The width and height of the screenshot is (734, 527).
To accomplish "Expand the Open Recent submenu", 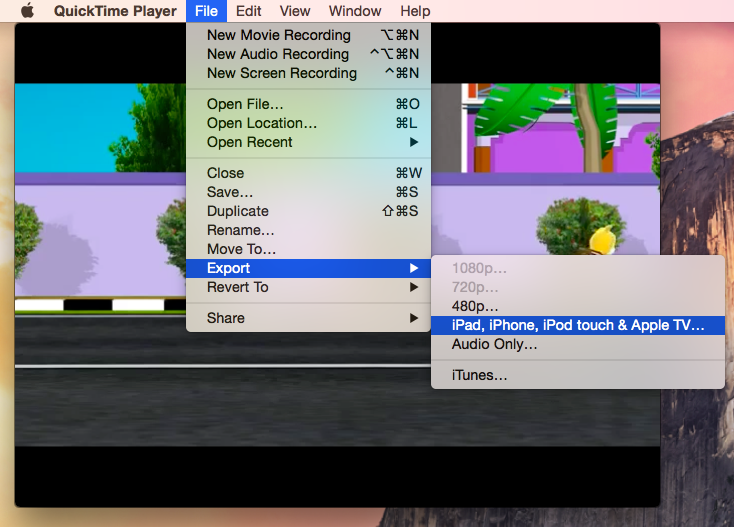I will click(x=308, y=142).
